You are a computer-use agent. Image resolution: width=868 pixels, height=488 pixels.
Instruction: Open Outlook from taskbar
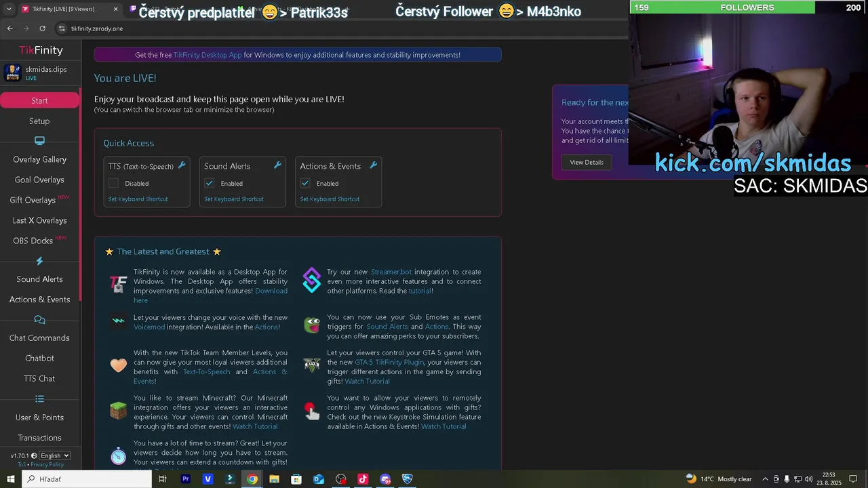319,479
